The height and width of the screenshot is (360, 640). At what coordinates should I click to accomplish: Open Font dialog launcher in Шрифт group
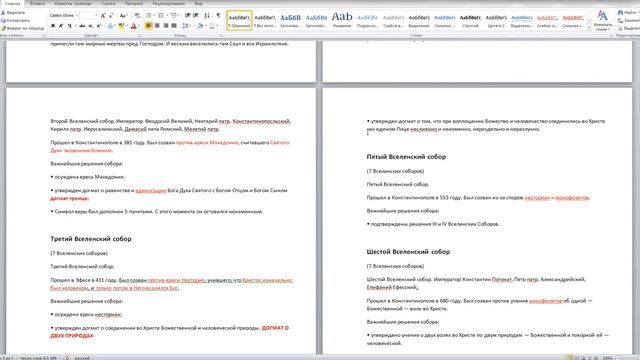(x=139, y=36)
